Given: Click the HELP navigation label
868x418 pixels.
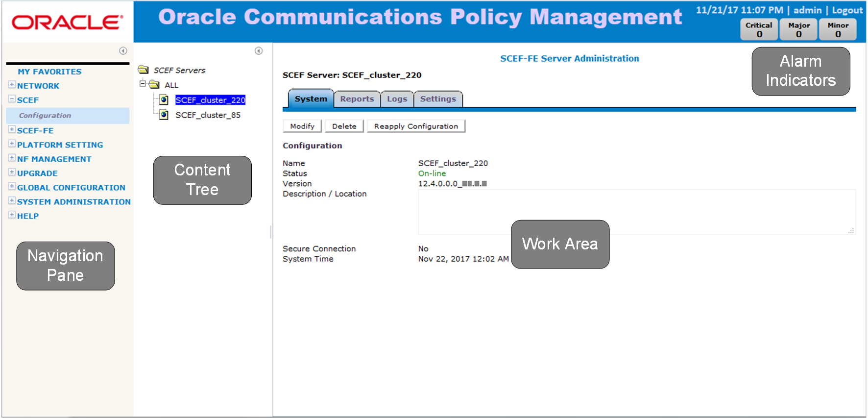Looking at the screenshot, I should (28, 216).
